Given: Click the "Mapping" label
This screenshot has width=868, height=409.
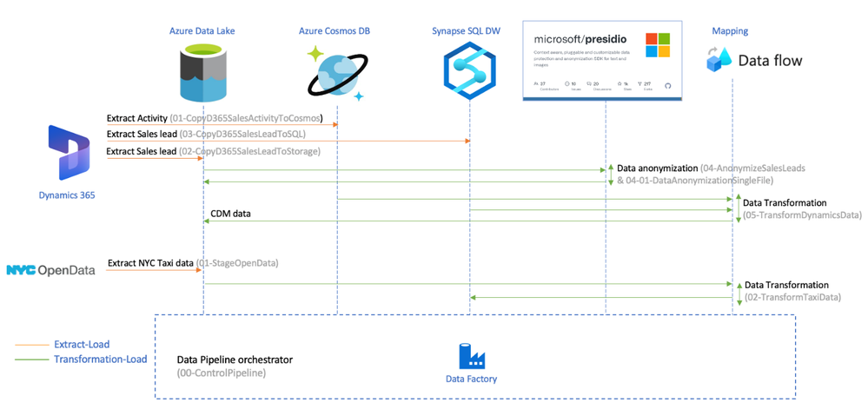Looking at the screenshot, I should pos(731,31).
